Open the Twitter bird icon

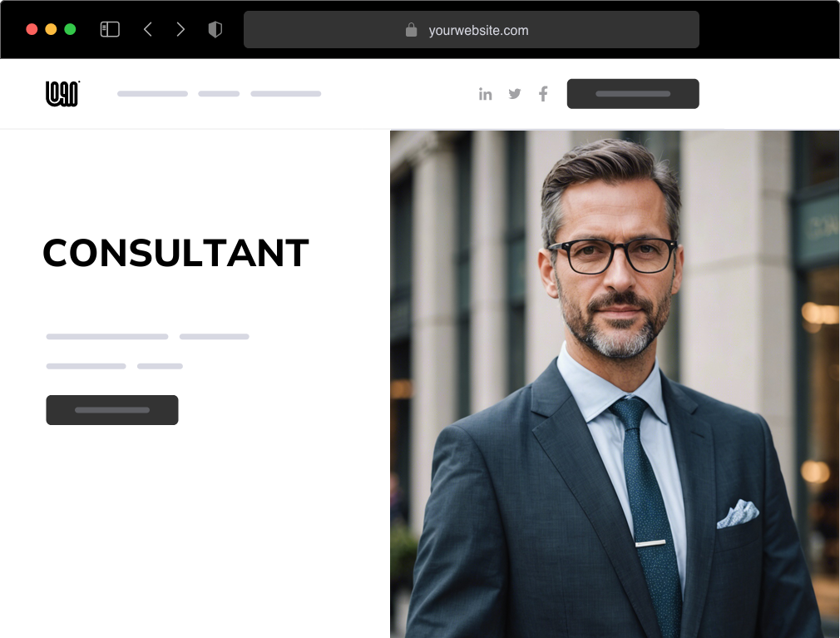[514, 94]
